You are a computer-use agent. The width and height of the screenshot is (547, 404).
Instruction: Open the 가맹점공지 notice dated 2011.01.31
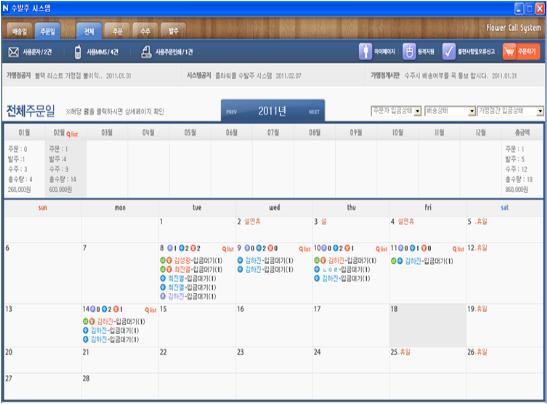point(83,76)
